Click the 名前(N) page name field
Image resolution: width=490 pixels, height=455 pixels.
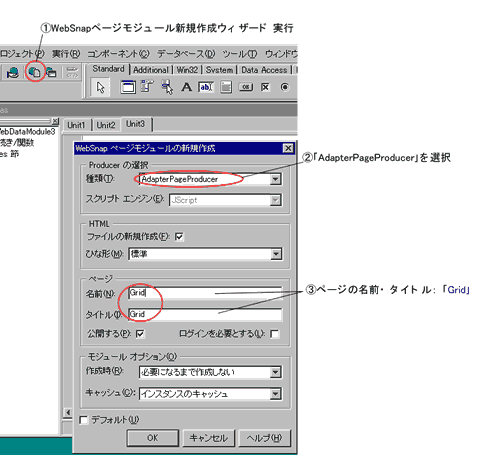coord(205,293)
